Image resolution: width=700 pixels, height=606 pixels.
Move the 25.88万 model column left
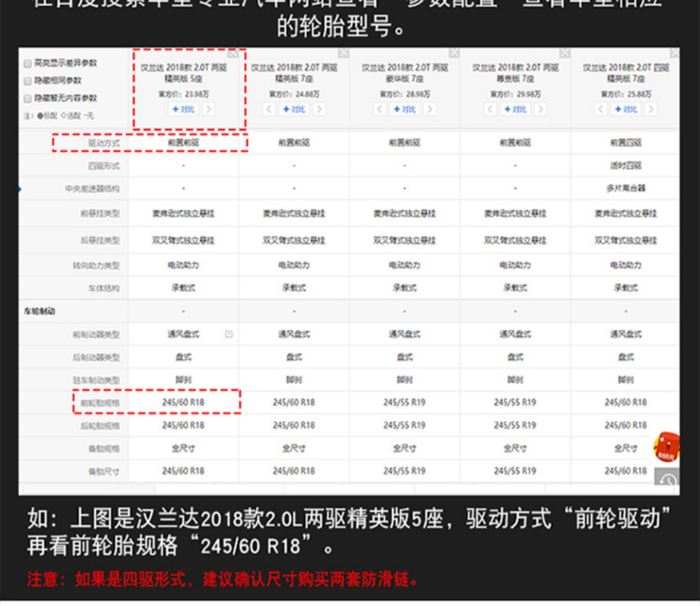[x=601, y=109]
